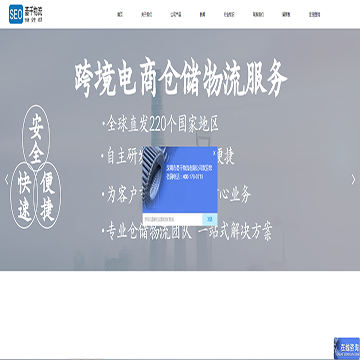Focus the message input in chat popup
The height and width of the screenshot is (360, 360).
pyautogui.click(x=172, y=219)
